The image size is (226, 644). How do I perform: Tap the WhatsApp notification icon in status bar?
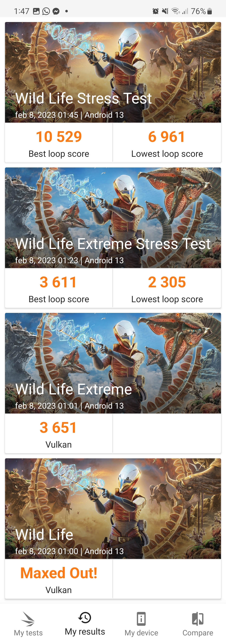[x=46, y=11]
